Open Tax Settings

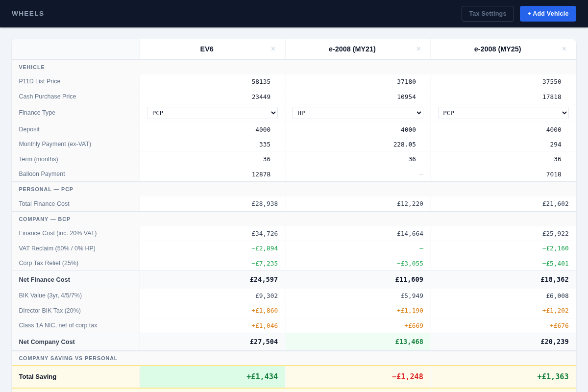[488, 14]
